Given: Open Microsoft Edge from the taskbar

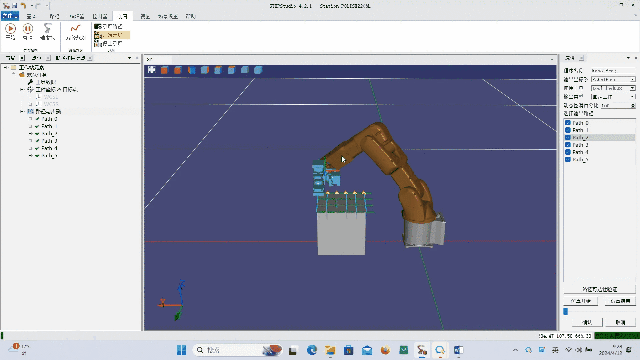Looking at the screenshot, I should (312, 350).
